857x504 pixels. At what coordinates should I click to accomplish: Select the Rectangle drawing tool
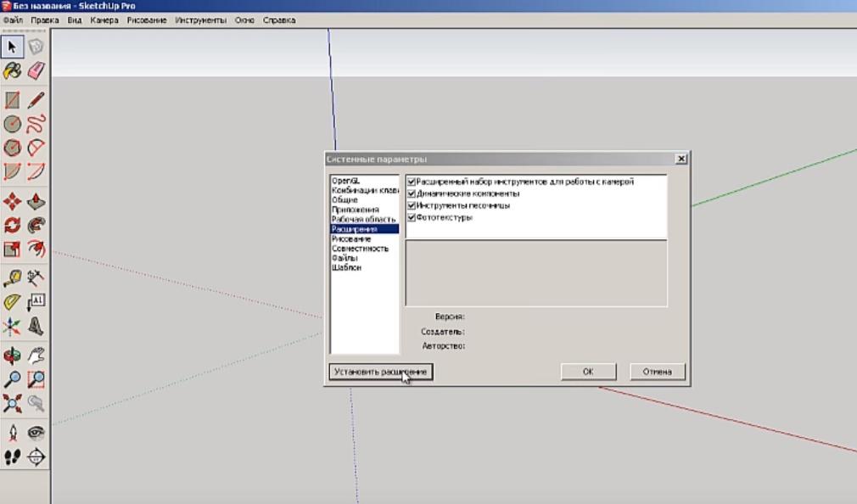click(x=13, y=101)
